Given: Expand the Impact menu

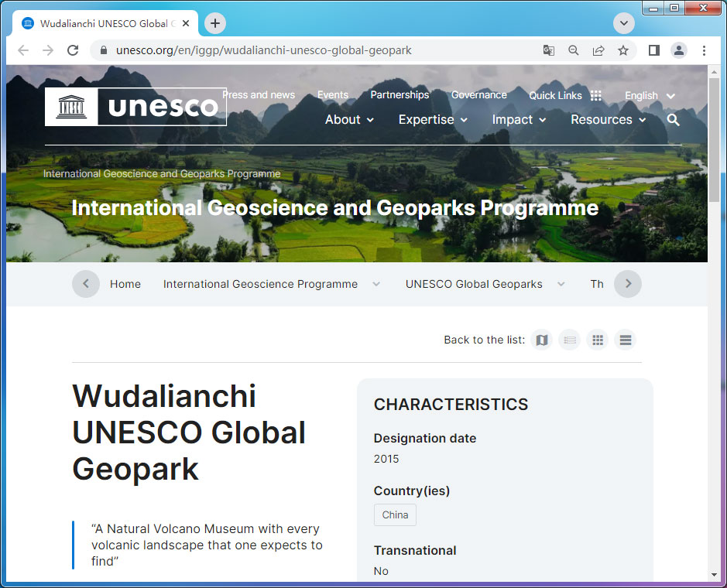Looking at the screenshot, I should [x=520, y=120].
